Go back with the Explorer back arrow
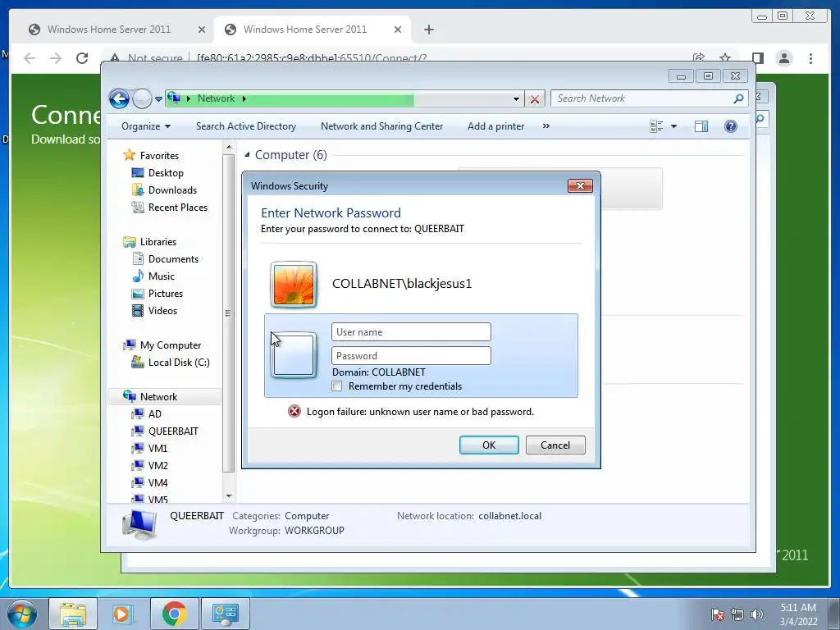 coord(119,98)
